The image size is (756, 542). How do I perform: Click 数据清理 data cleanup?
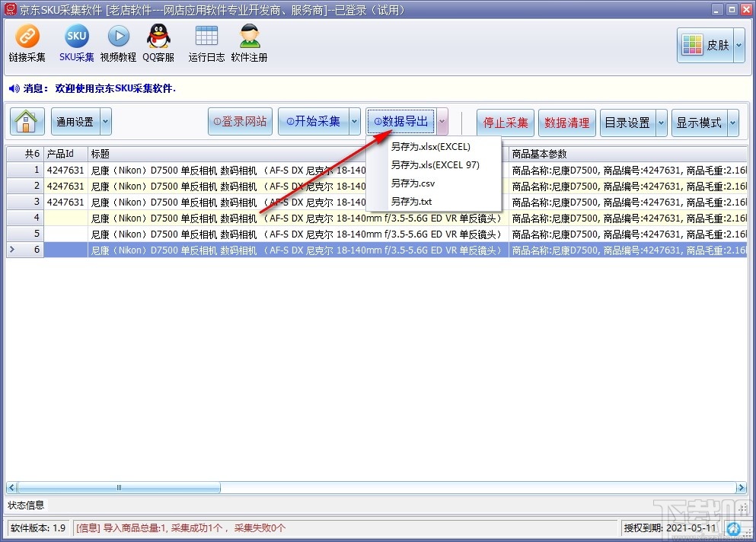point(567,123)
